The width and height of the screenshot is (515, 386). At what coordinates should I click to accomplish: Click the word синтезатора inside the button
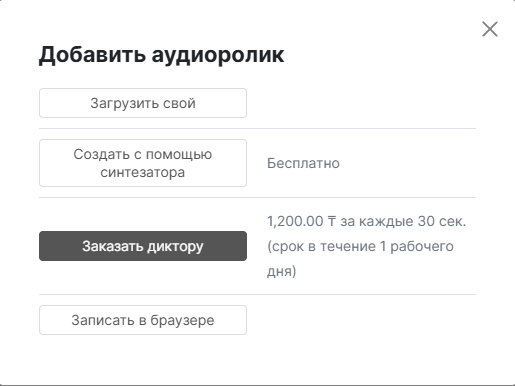tap(143, 172)
